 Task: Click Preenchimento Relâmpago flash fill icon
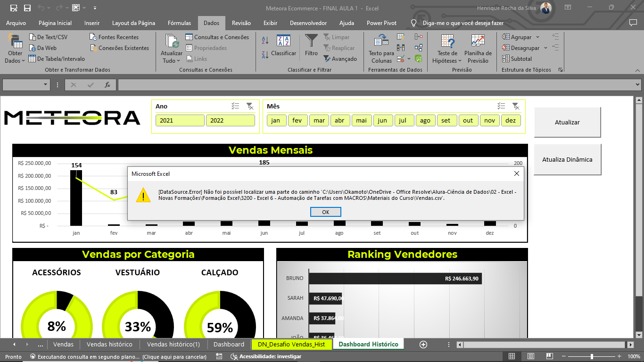[401, 37]
